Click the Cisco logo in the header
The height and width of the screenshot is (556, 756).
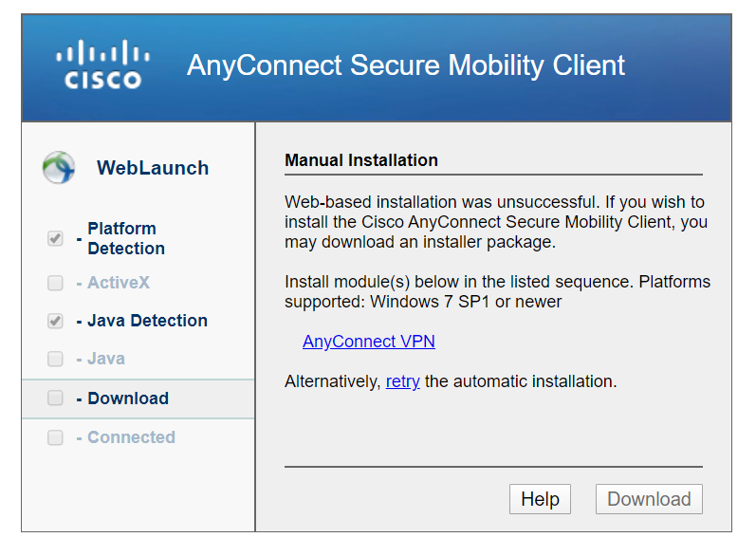pyautogui.click(x=102, y=65)
